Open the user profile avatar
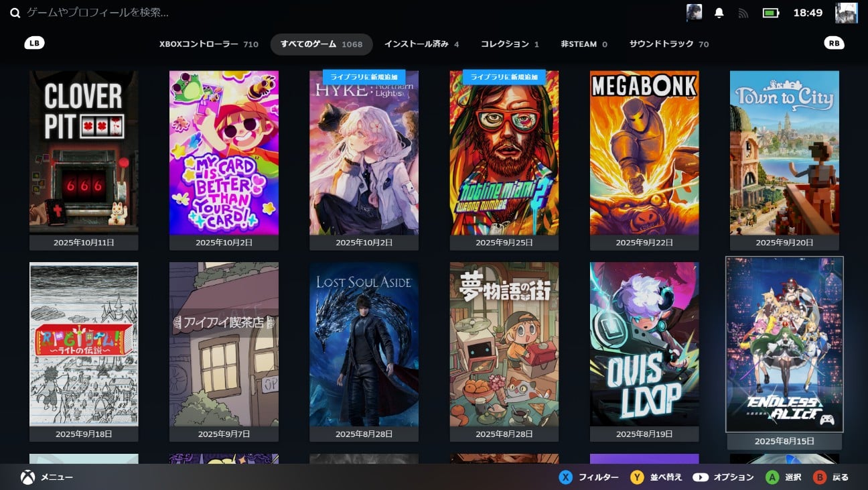This screenshot has height=490, width=868. tap(846, 13)
